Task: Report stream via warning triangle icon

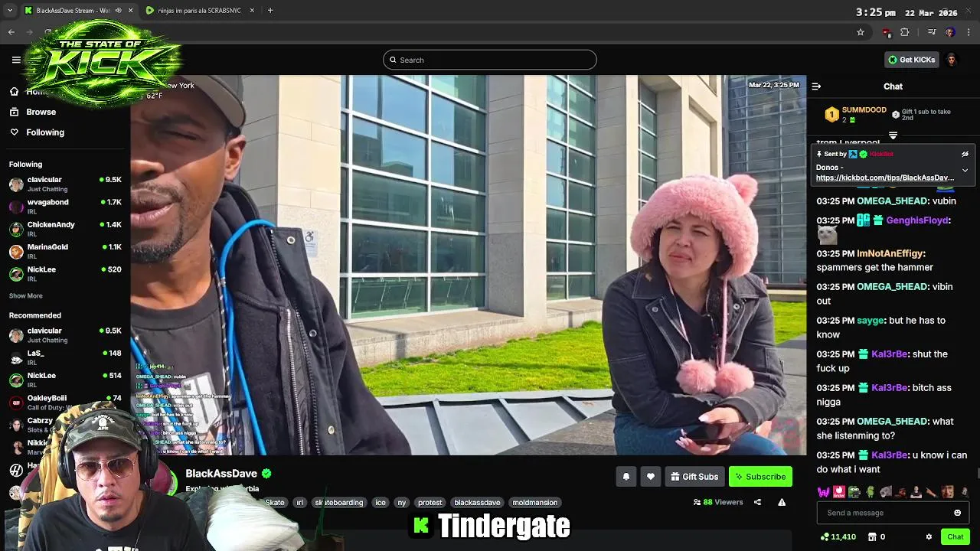Action: [782, 502]
